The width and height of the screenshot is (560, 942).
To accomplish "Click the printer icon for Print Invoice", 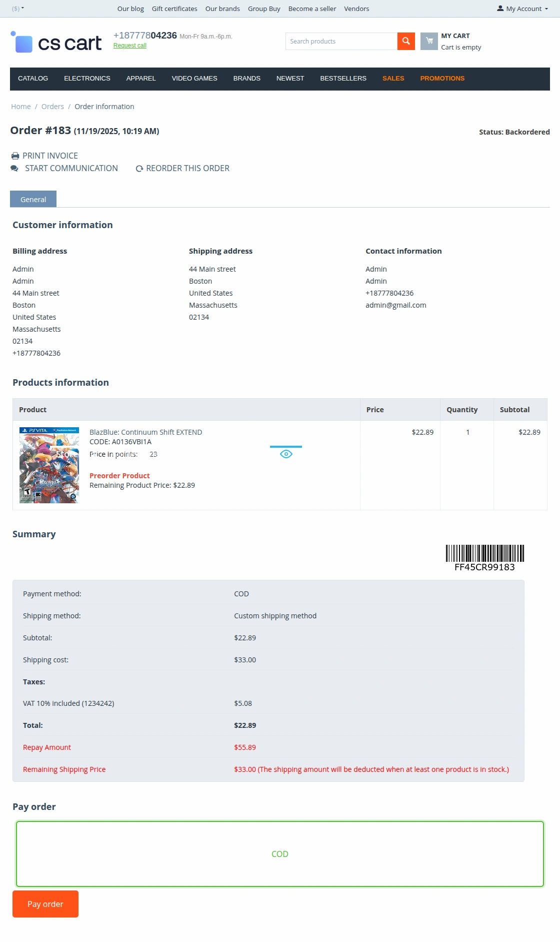I will click(15, 156).
